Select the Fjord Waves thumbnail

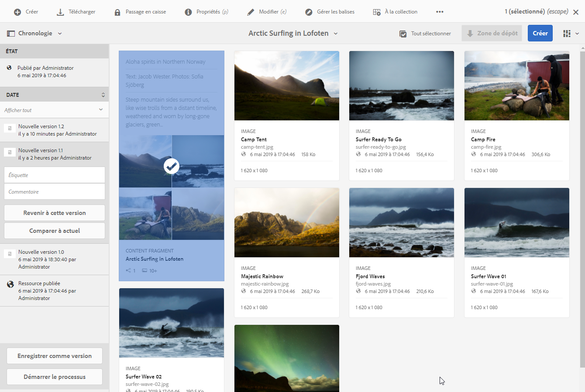[402, 223]
